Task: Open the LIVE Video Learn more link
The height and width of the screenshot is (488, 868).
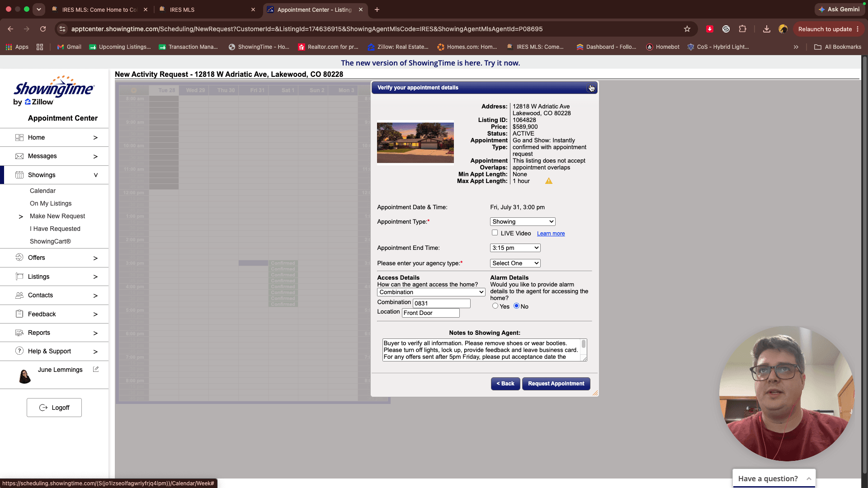Action: tap(551, 234)
